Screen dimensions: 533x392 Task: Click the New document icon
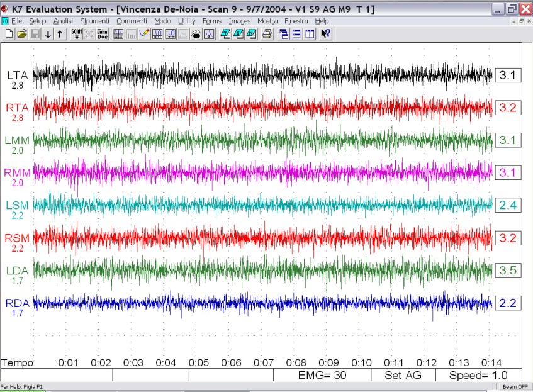point(9,34)
